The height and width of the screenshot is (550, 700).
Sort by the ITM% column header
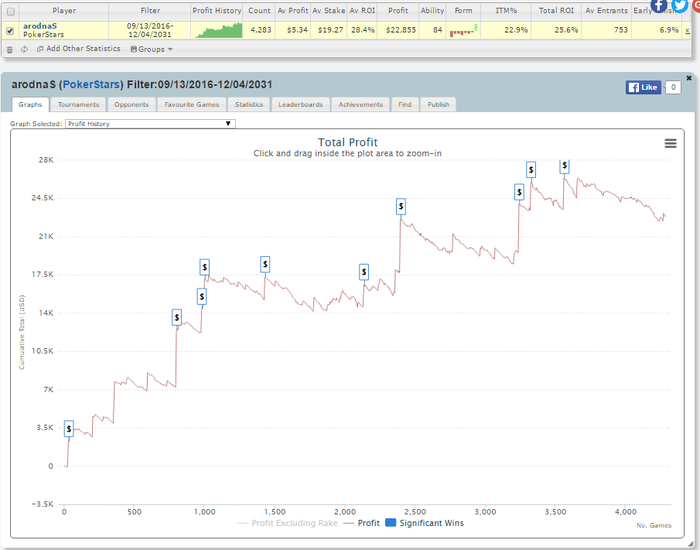coord(506,11)
